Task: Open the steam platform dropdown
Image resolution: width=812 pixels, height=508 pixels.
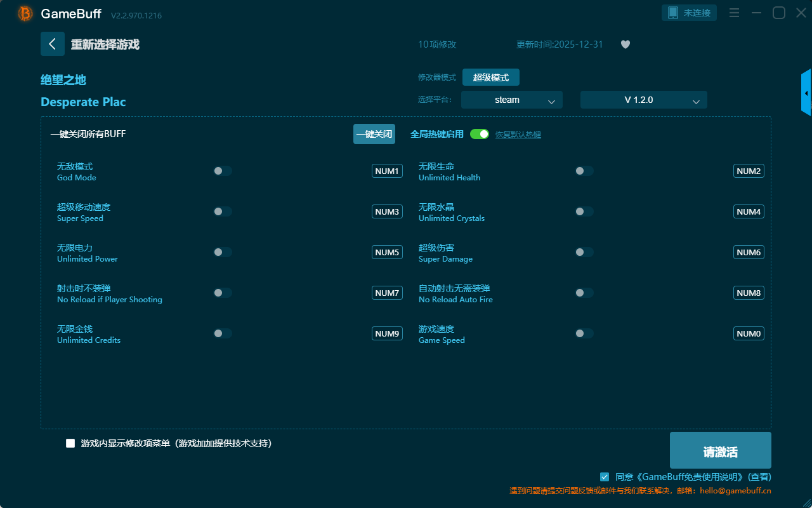Action: pyautogui.click(x=511, y=100)
